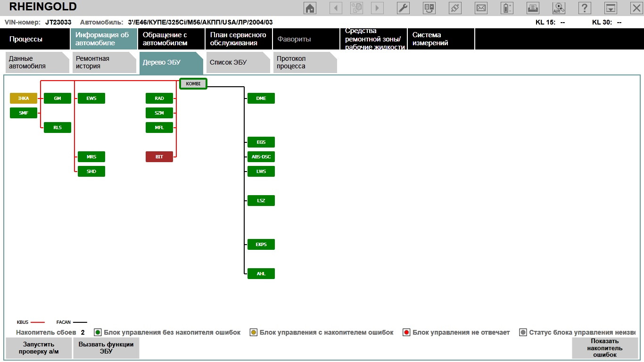This screenshot has width=644, height=362.
Task: Click the KL 30 status text
Action: 607,22
